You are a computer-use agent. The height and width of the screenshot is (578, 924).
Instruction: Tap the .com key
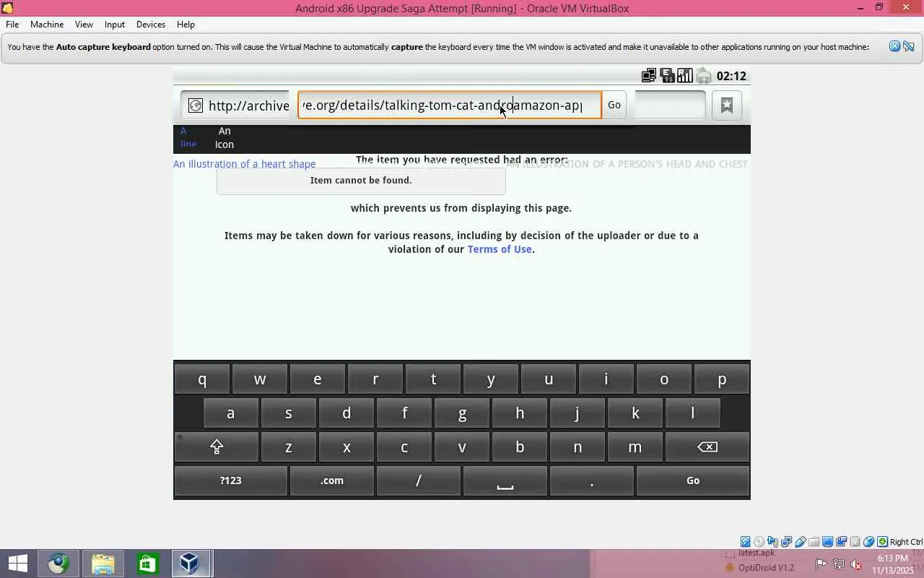tap(332, 480)
